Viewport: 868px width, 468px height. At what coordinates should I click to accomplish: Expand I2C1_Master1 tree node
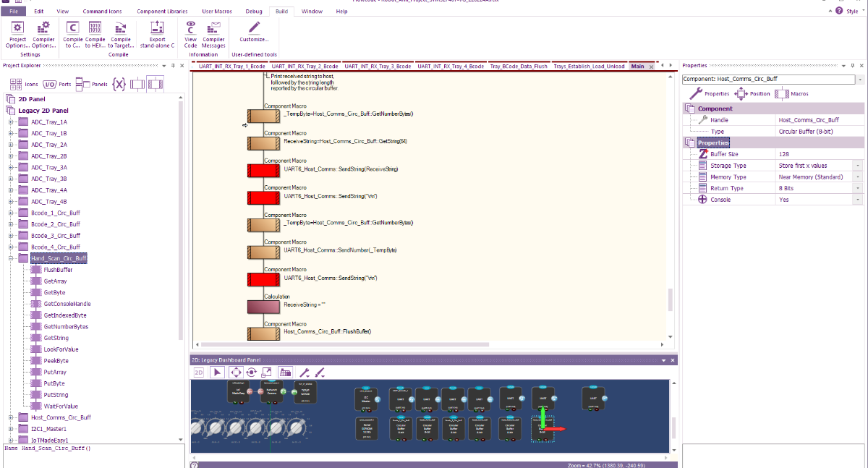click(12, 429)
